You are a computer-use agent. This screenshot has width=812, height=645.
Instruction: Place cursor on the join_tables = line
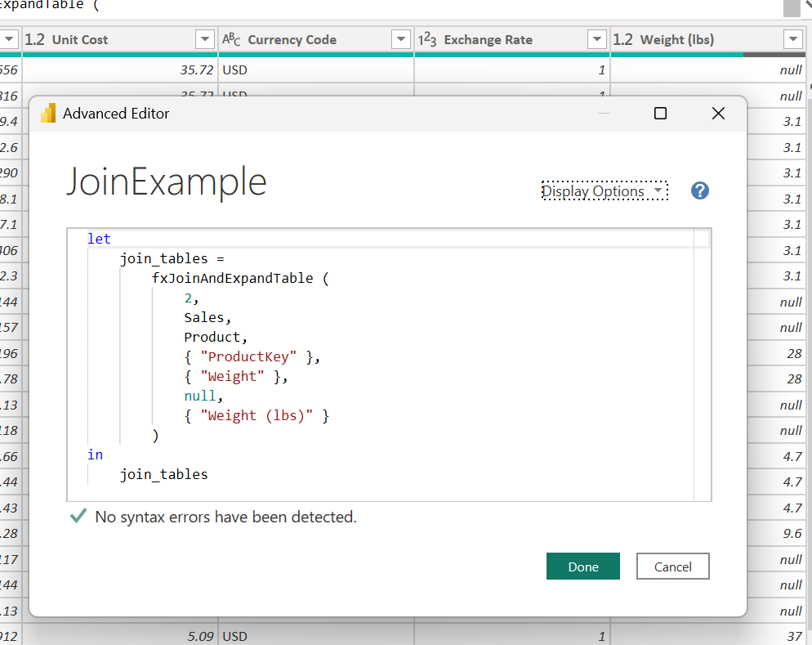(166, 258)
